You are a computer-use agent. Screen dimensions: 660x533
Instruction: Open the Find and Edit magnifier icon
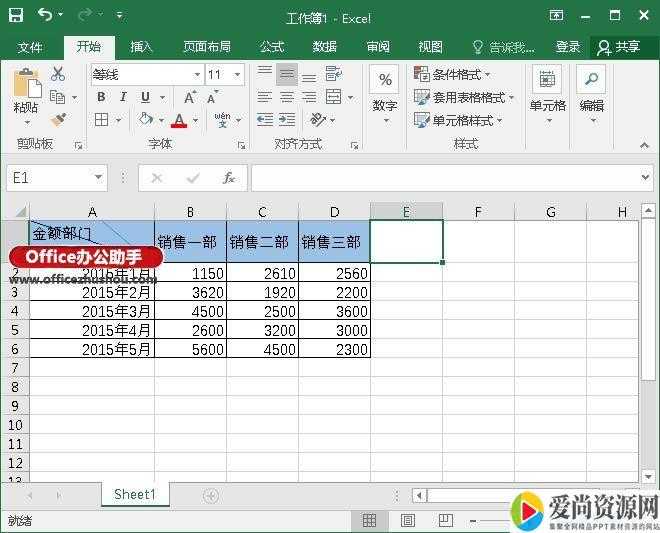point(591,81)
